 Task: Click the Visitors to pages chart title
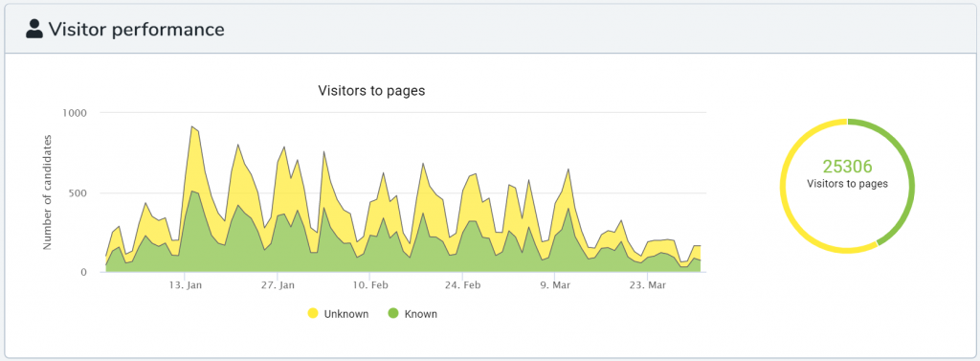372,91
